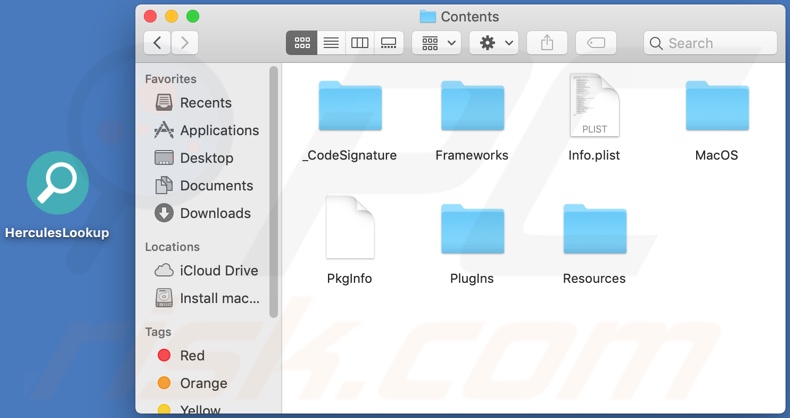
Task: Switch to gallery view mode
Action: click(388, 43)
